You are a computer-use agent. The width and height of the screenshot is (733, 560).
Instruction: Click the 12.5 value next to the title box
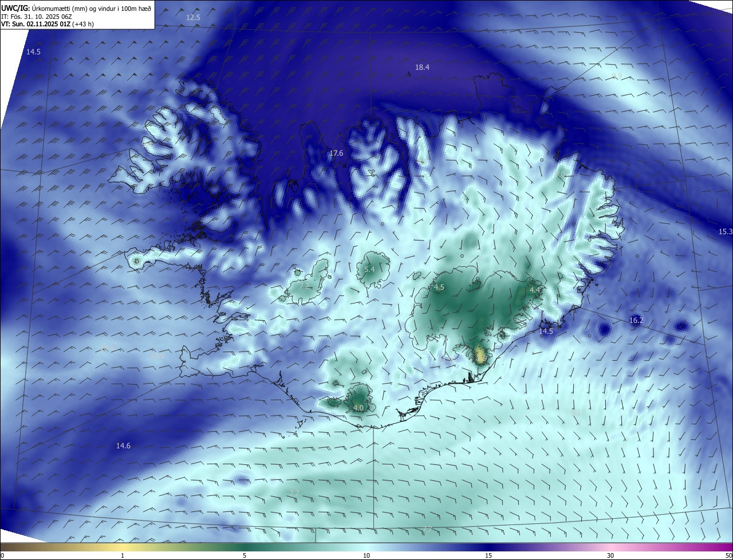194,18
